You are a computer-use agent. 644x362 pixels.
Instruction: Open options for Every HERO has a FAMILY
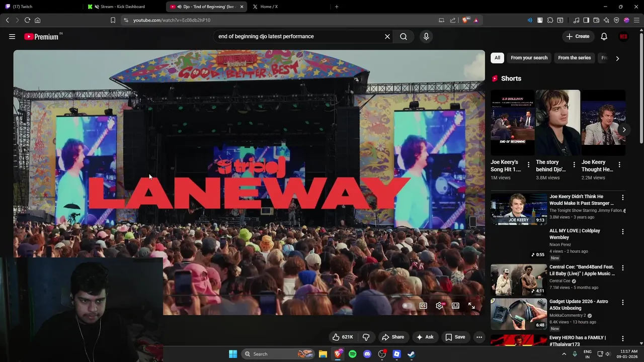click(x=623, y=339)
